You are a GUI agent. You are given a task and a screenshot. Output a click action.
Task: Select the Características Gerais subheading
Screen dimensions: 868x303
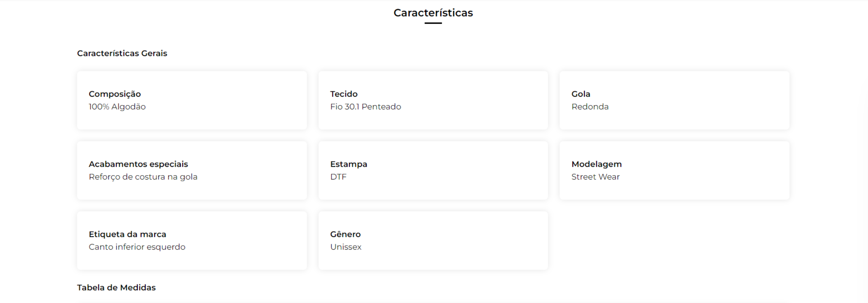tap(122, 53)
